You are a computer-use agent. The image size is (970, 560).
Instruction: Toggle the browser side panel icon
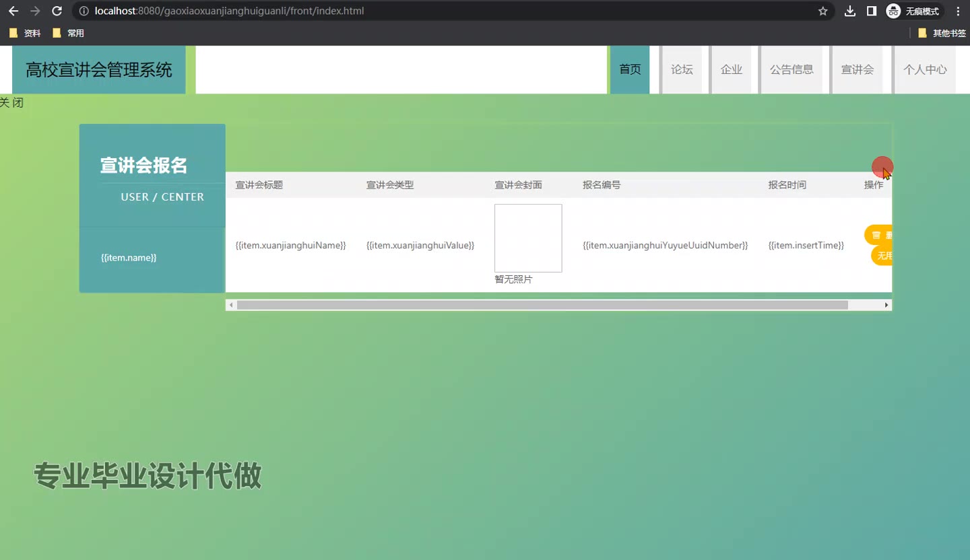pyautogui.click(x=872, y=11)
